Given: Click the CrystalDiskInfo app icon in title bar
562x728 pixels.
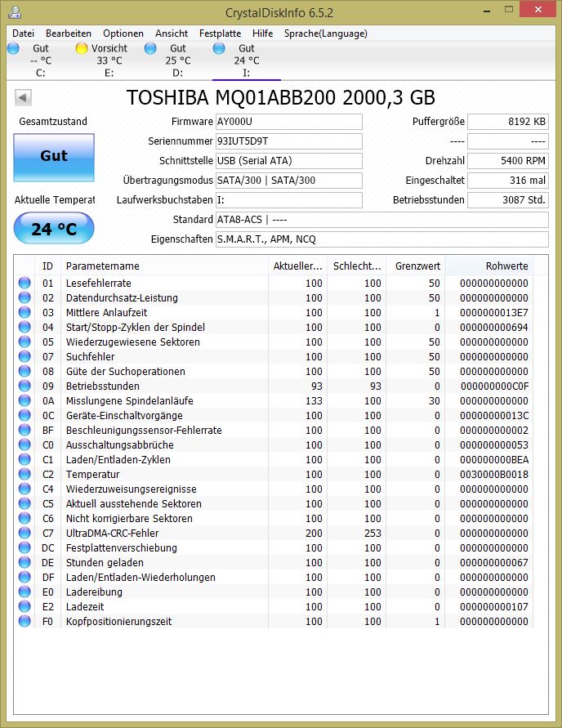Looking at the screenshot, I should (x=15, y=11).
